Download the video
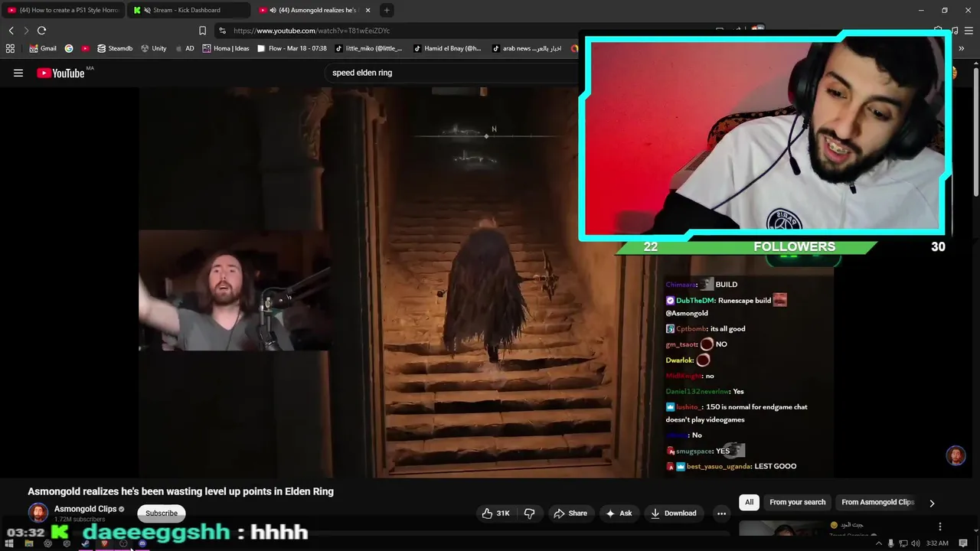The width and height of the screenshot is (980, 551). [673, 514]
